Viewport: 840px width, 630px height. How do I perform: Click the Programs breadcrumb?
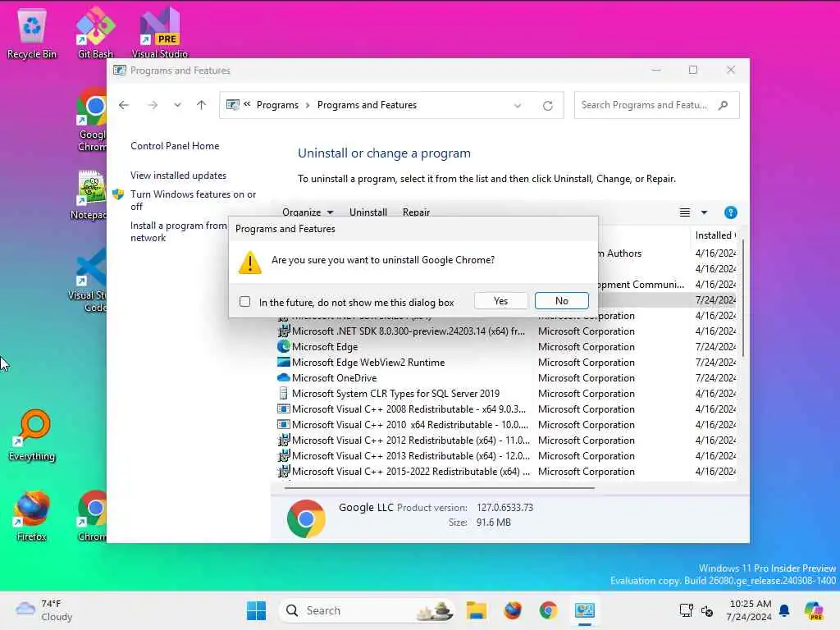pos(277,105)
